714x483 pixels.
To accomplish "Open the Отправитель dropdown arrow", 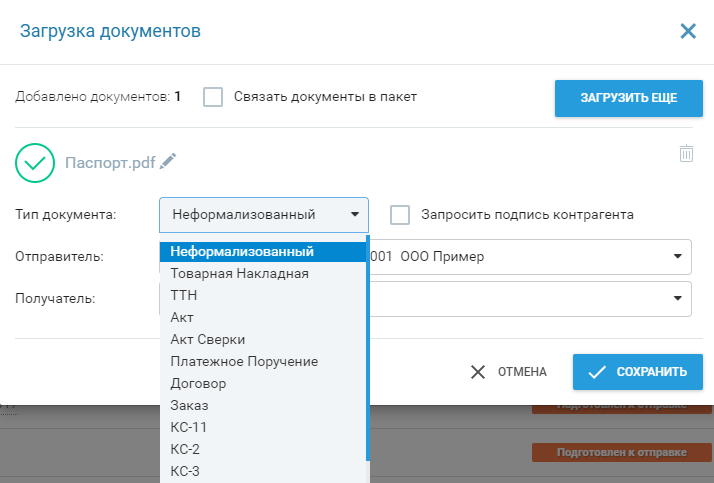I will click(x=677, y=255).
